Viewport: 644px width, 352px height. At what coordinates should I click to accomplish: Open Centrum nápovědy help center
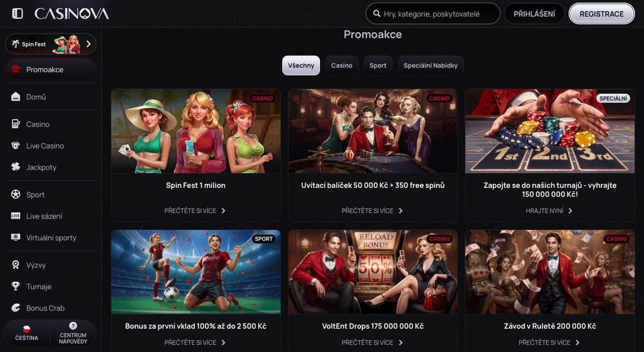click(73, 333)
